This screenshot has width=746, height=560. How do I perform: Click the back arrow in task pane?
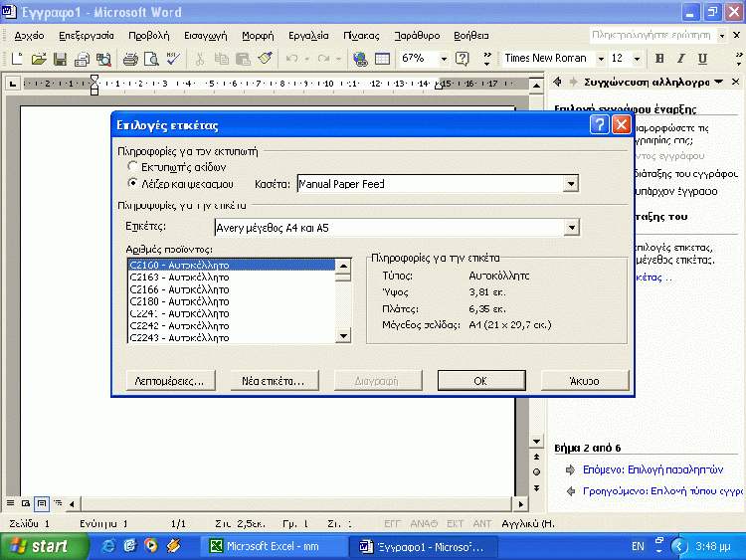tap(558, 82)
